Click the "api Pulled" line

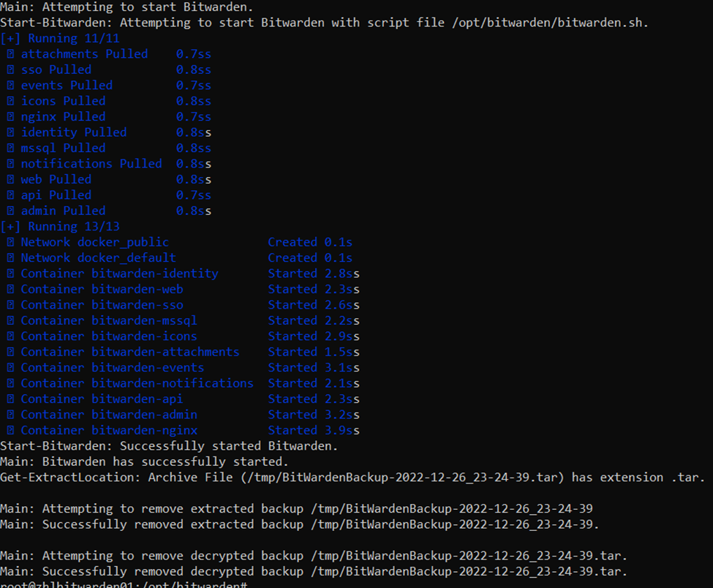click(109, 195)
